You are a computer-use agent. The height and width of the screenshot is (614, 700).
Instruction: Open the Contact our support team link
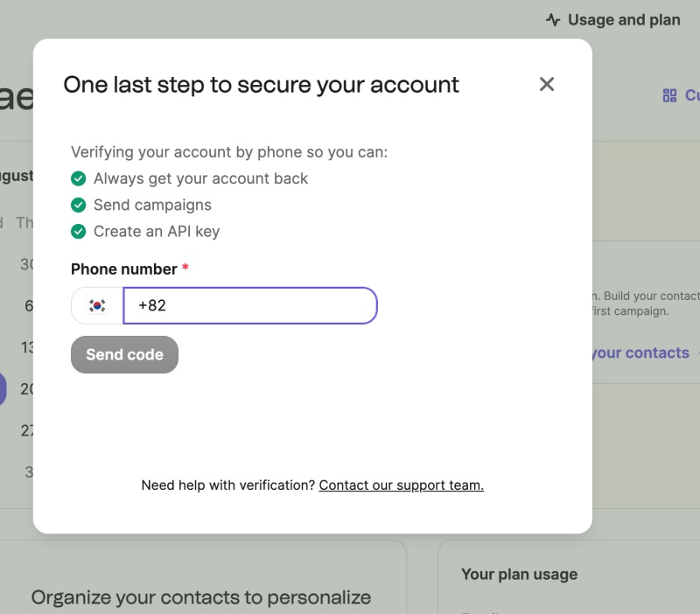point(401,485)
